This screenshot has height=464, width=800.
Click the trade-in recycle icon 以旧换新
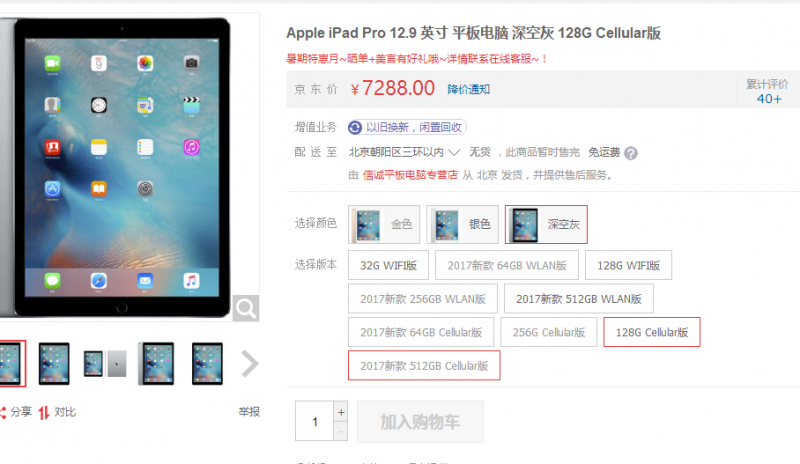[355, 127]
